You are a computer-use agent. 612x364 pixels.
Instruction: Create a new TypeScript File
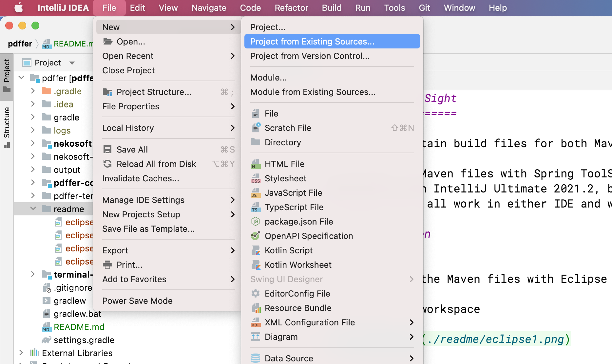tap(293, 207)
